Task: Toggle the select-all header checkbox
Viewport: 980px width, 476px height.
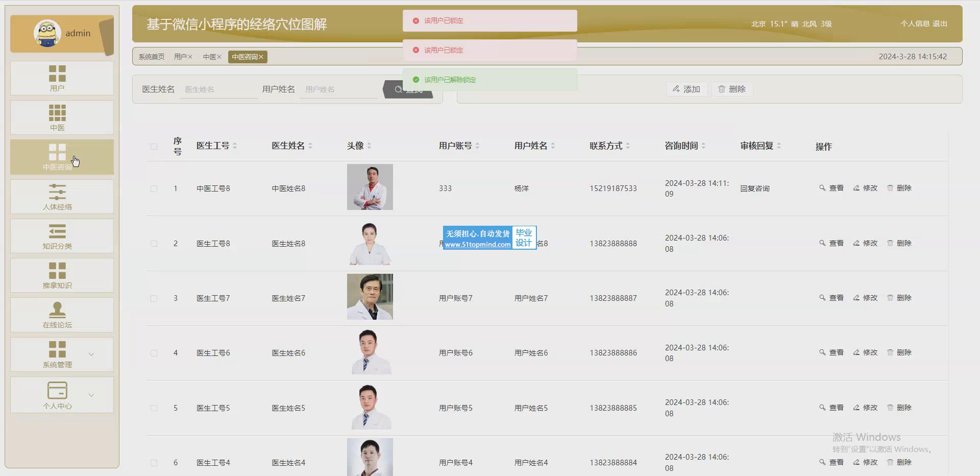Action: point(154,147)
